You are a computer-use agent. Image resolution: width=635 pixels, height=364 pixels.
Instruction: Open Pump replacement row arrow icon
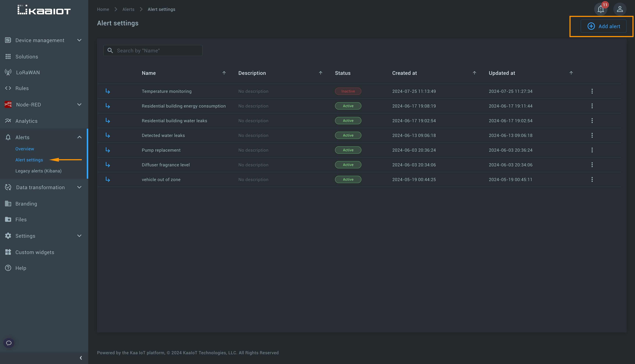click(x=108, y=150)
